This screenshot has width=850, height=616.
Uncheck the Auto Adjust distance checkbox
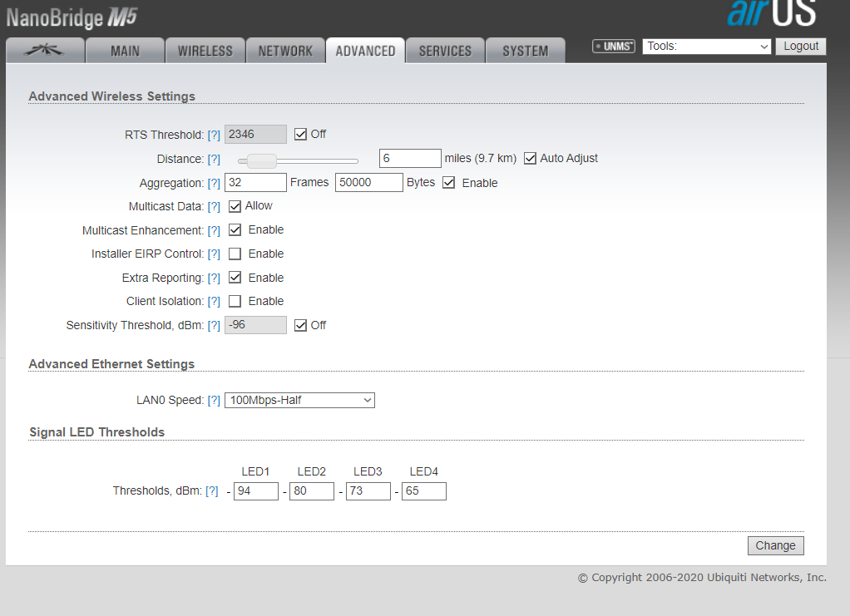[x=530, y=159]
